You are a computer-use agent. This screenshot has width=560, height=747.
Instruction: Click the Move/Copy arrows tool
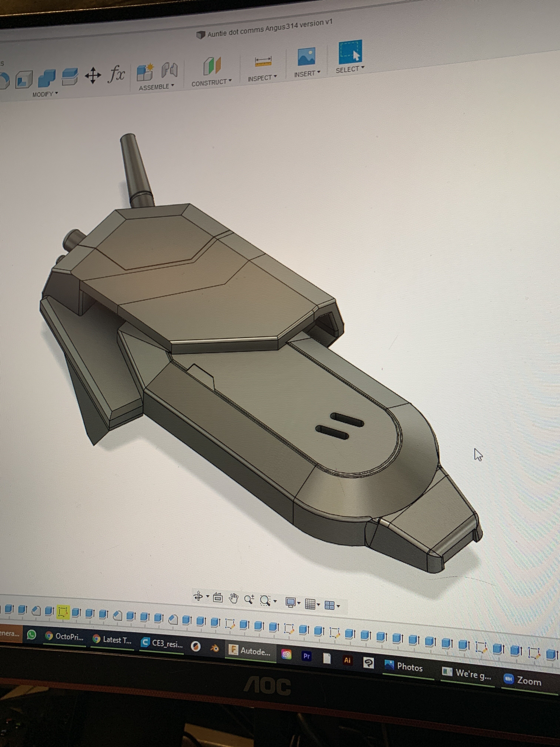coord(93,75)
